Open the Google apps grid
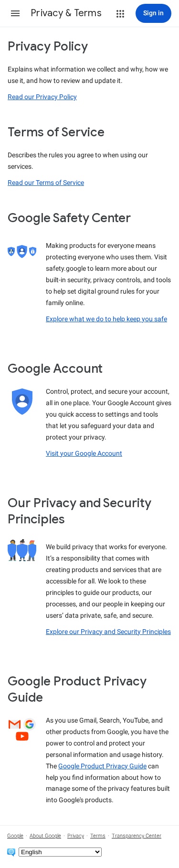This screenshot has width=179, height=868. tap(120, 14)
